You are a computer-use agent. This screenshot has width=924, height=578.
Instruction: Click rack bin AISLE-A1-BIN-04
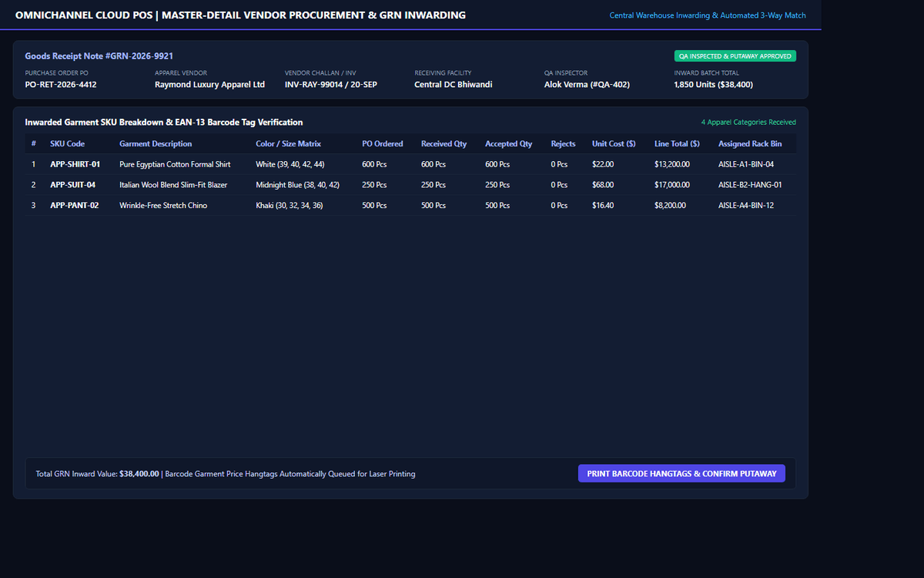coord(746,164)
